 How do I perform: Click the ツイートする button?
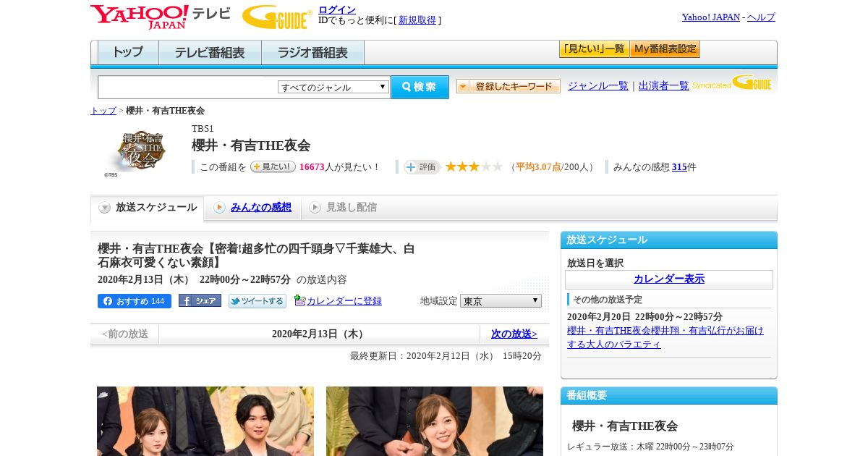click(258, 301)
